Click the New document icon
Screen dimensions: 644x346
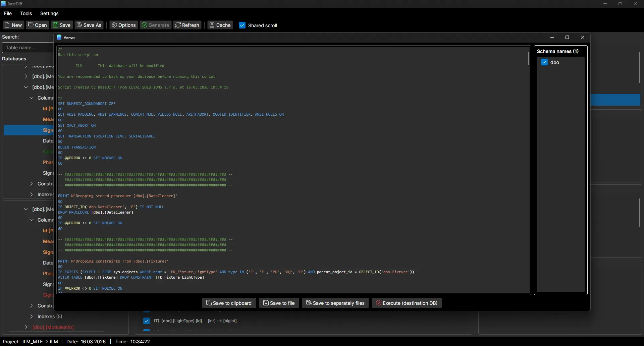(x=7, y=25)
